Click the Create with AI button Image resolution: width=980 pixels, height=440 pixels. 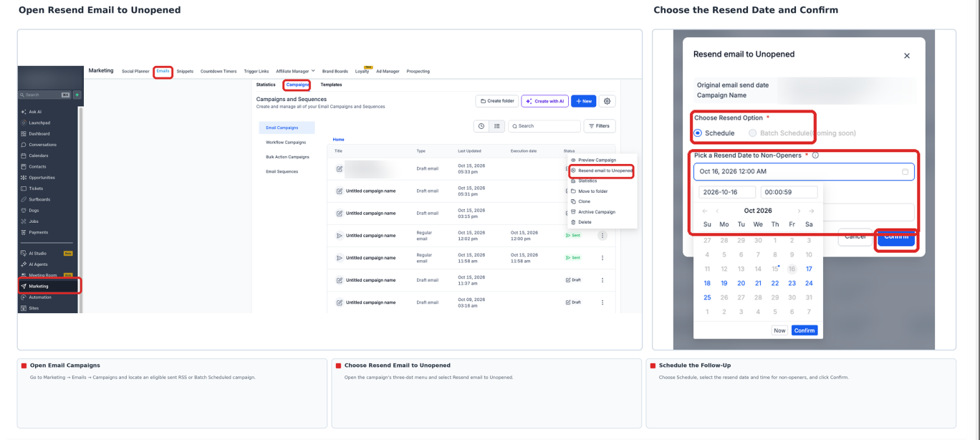pos(544,102)
